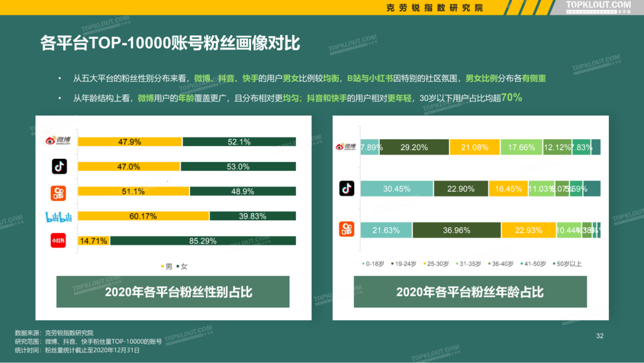Viewport: 644px width, 363px height.
Task: Click the page number 32
Action: pyautogui.click(x=600, y=336)
